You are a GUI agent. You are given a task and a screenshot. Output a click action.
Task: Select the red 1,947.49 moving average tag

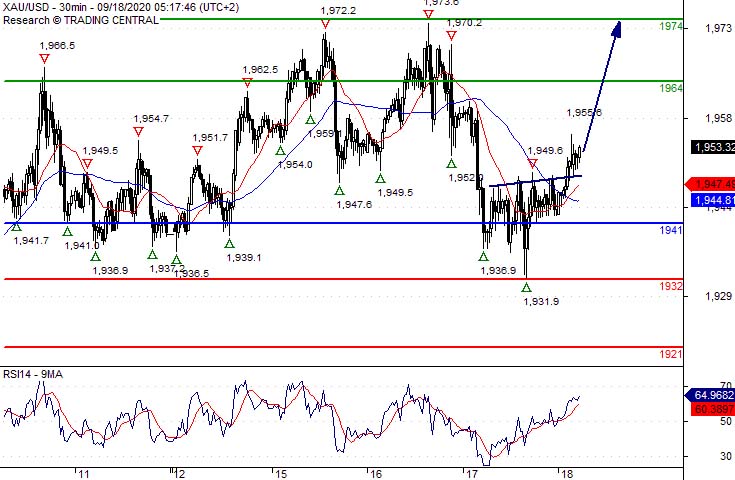click(710, 184)
